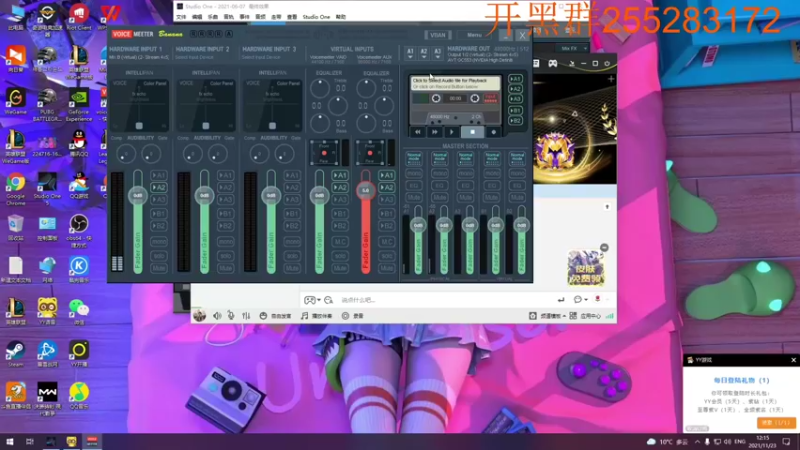Toggle A2 bus on Hardware Input 1
Viewport: 800px width, 450px height.
pos(159,188)
